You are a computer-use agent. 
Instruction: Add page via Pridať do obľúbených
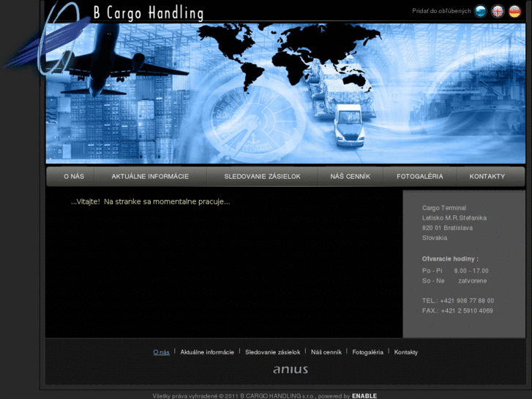pyautogui.click(x=441, y=11)
